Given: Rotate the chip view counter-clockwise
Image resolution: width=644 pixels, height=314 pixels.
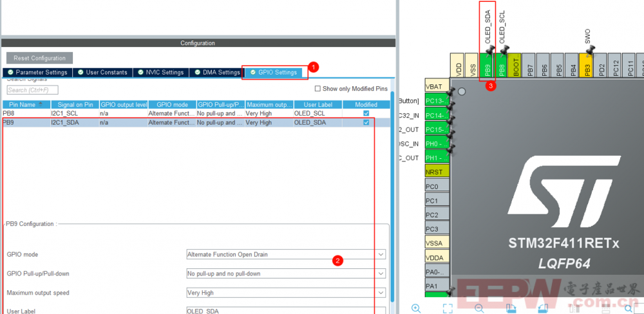Looking at the screenshot, I should (x=543, y=308).
